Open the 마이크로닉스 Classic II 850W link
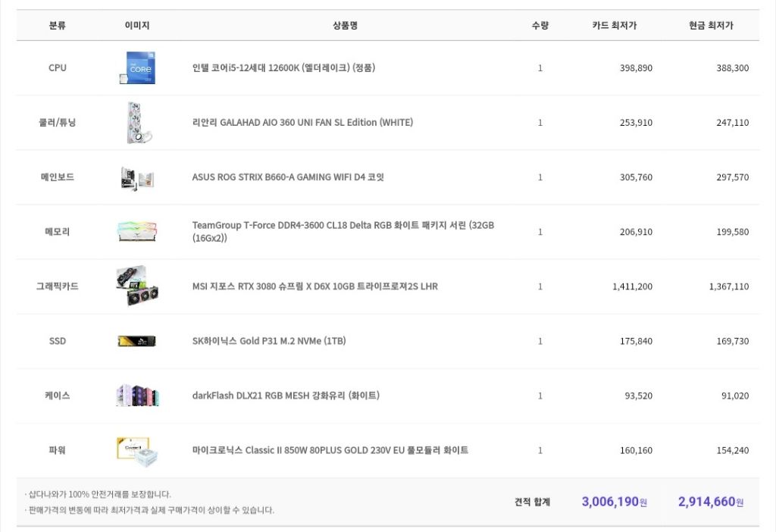This screenshot has height=532, width=776. click(x=330, y=450)
